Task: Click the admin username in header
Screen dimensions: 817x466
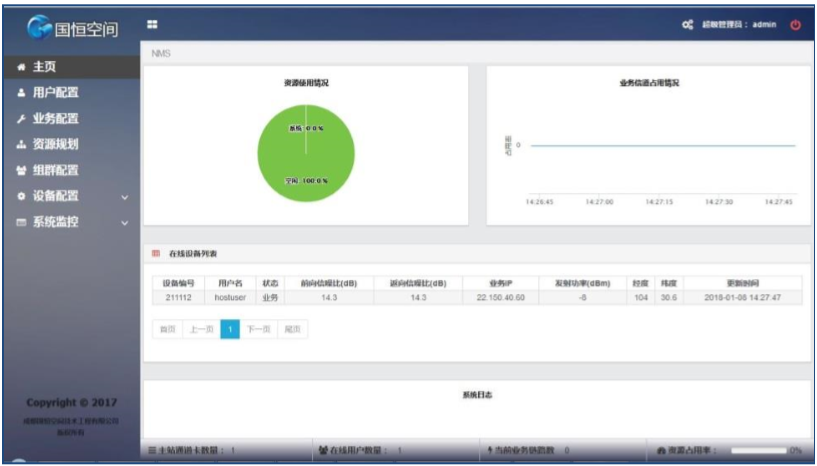Action: (764, 24)
